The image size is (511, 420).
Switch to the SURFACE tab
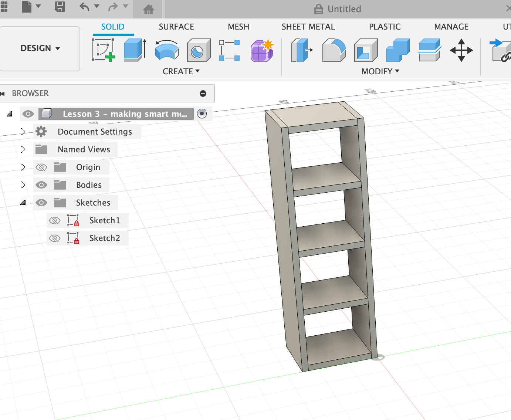176,27
